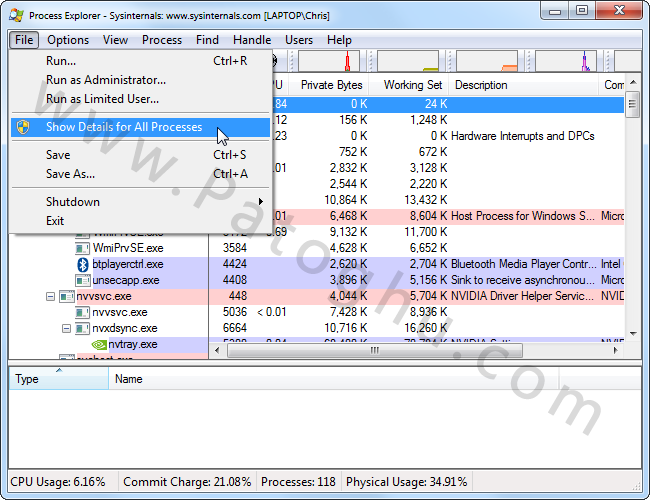Image resolution: width=650 pixels, height=500 pixels.
Task: Collapse the nvxdsync.exe tree node
Action: click(x=67, y=328)
